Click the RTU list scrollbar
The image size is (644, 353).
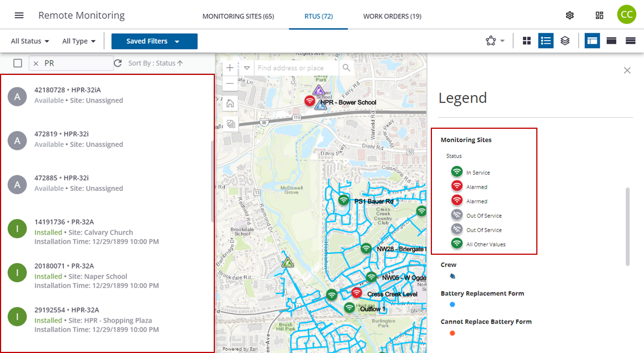tap(212, 181)
